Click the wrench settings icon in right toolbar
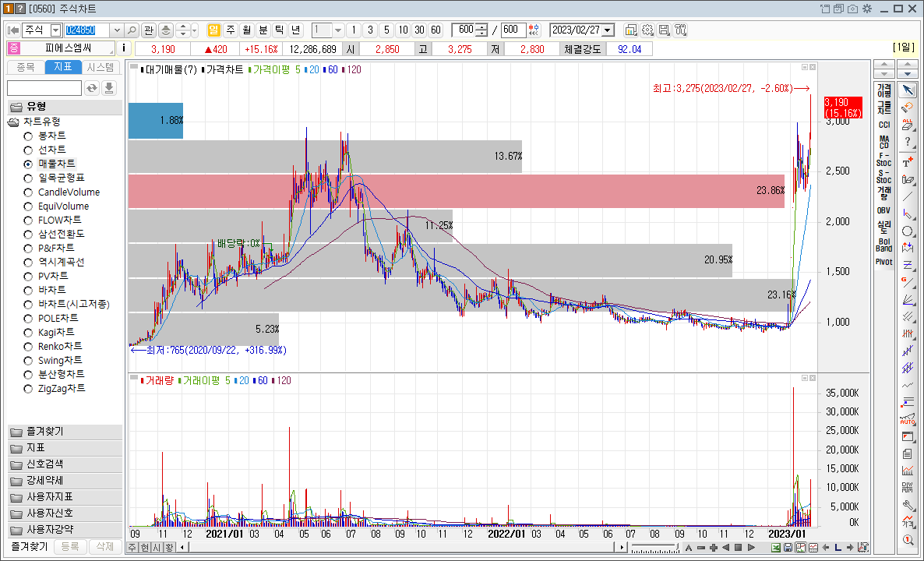Image resolution: width=924 pixels, height=561 pixels. click(908, 505)
